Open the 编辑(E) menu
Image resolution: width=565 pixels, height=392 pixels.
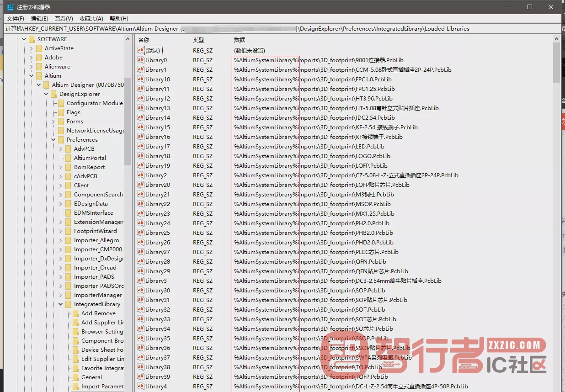[39, 19]
